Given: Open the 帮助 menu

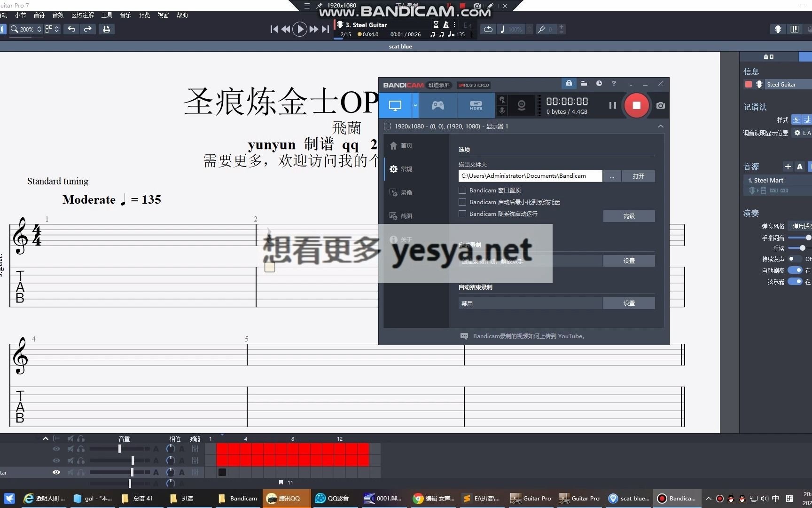Looking at the screenshot, I should pyautogui.click(x=182, y=15).
